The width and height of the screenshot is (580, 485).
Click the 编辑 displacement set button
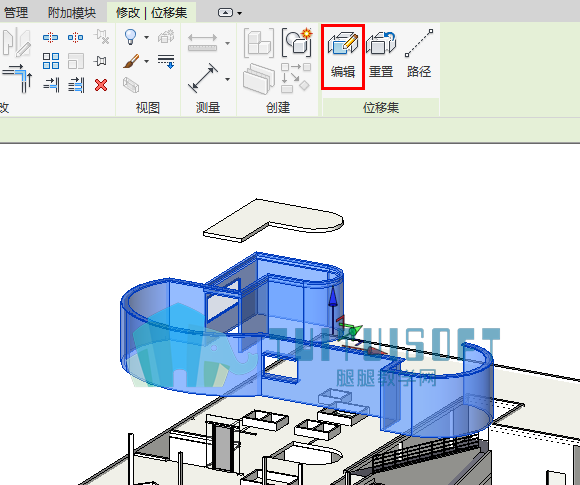pyautogui.click(x=343, y=56)
